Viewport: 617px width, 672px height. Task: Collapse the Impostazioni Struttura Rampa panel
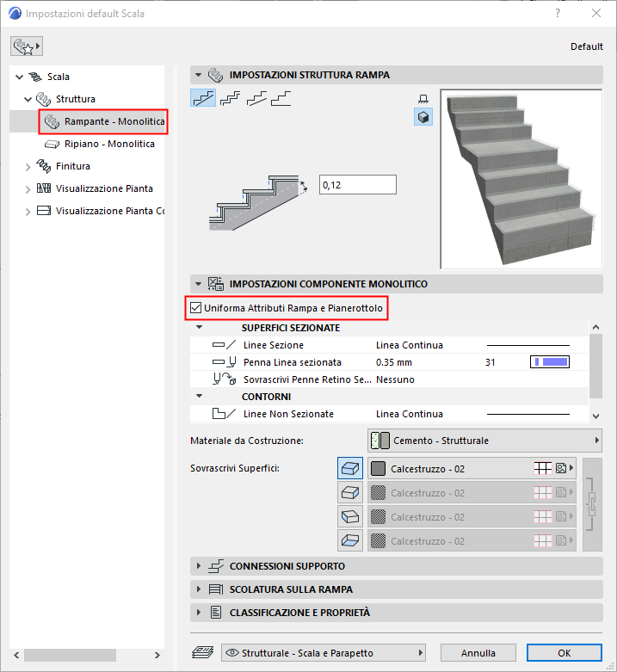(198, 75)
